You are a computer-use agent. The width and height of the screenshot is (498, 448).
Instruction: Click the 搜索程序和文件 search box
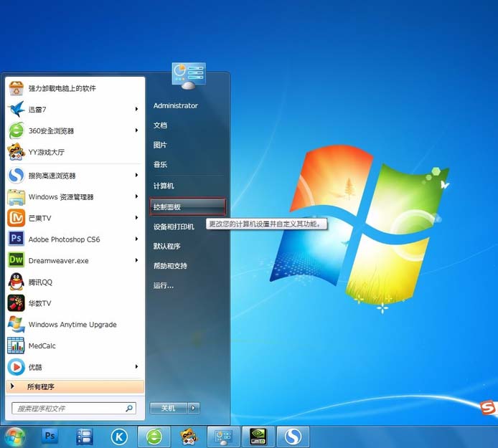click(68, 409)
